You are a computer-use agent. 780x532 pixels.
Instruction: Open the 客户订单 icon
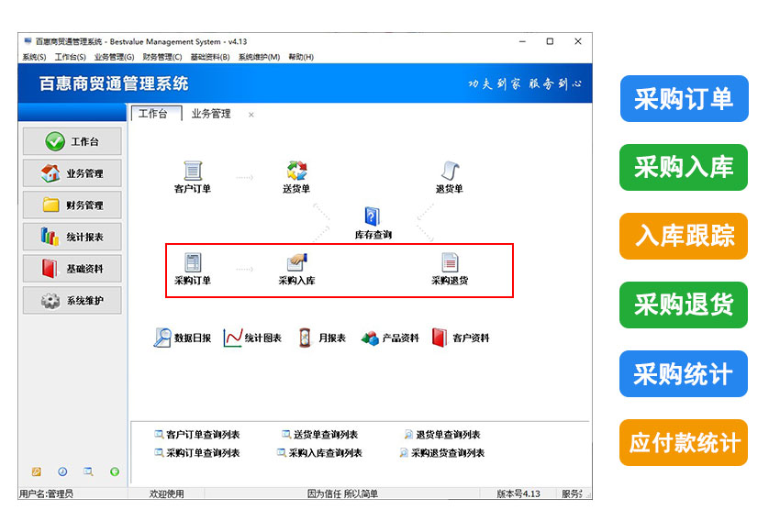(193, 171)
